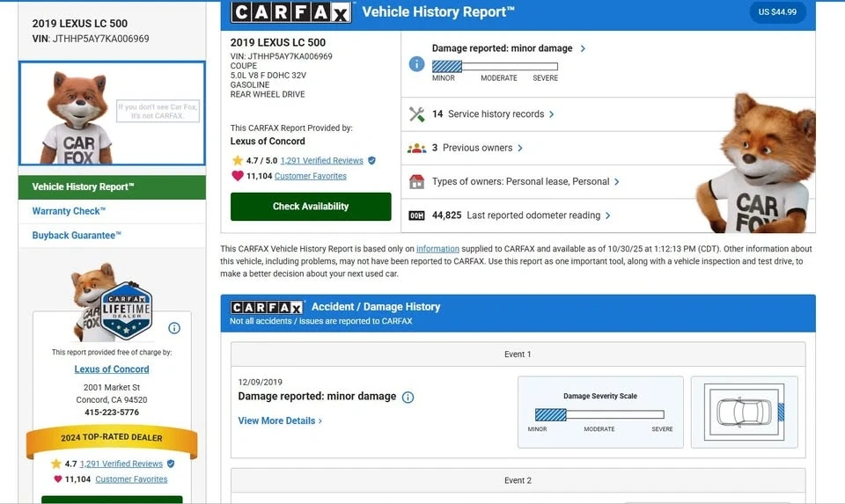The width and height of the screenshot is (845, 504).
Task: Click the 2001 Market St address line
Action: click(x=112, y=388)
